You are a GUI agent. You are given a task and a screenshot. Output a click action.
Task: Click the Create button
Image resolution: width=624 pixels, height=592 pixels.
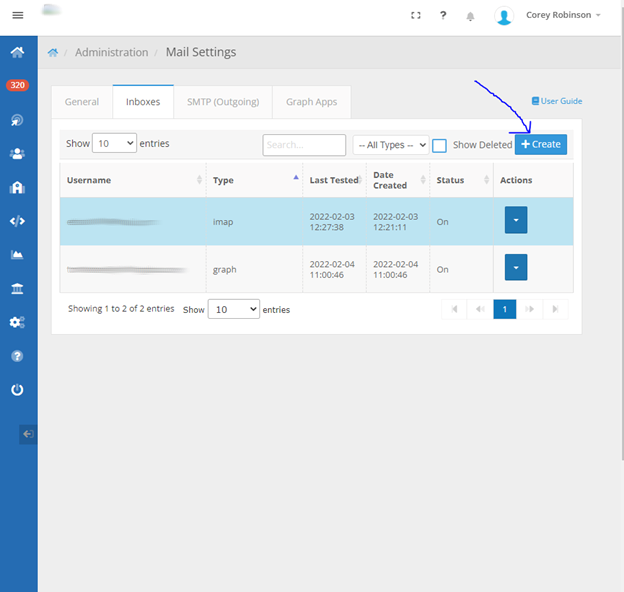pos(541,145)
